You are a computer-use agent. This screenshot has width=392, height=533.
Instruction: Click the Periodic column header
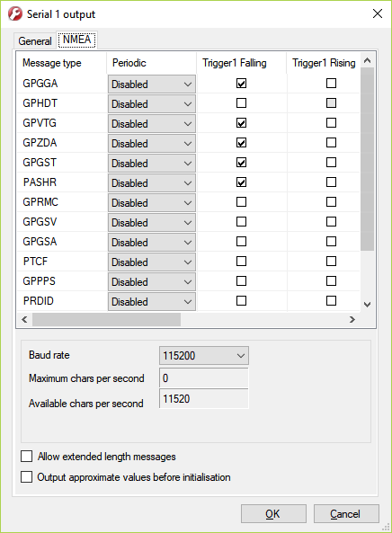point(152,63)
